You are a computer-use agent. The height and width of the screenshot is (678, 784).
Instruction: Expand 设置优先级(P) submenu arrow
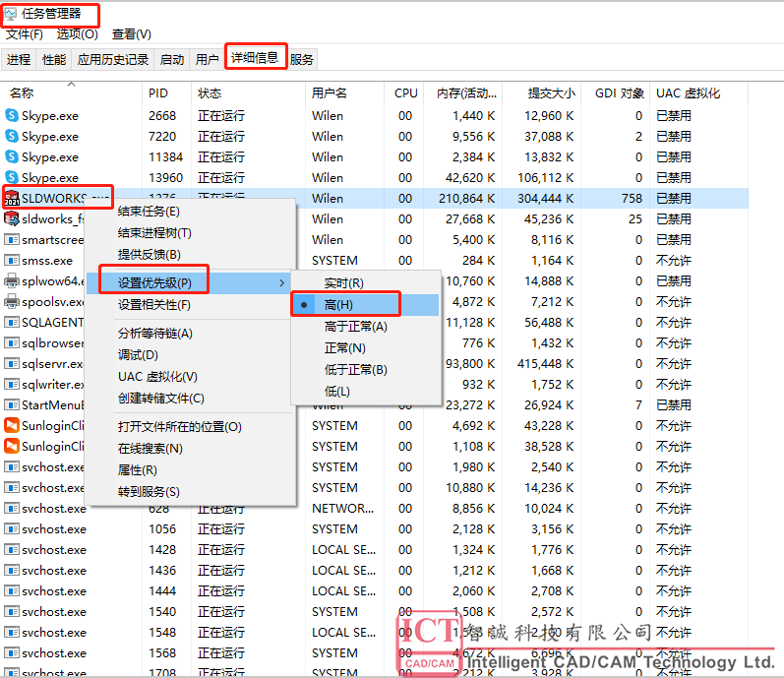pos(282,283)
